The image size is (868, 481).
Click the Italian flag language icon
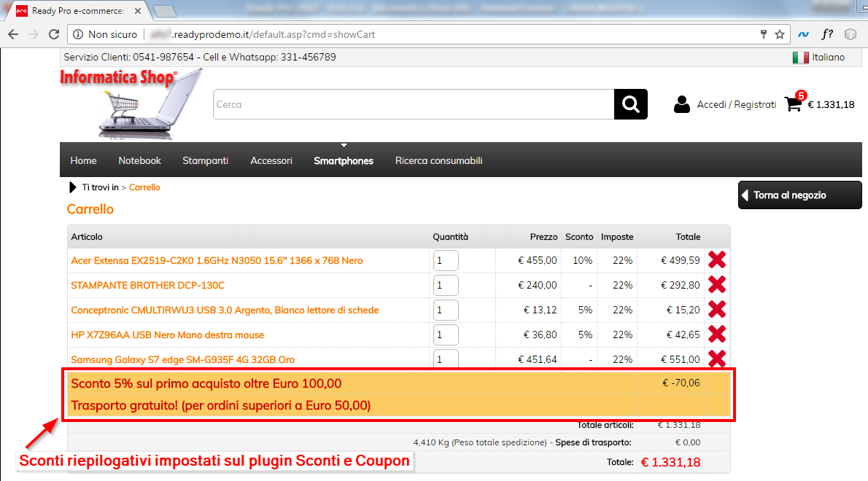pos(800,58)
